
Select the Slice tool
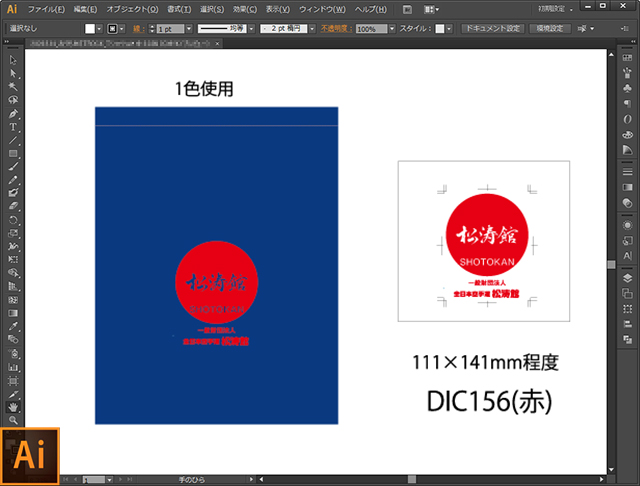point(13,394)
